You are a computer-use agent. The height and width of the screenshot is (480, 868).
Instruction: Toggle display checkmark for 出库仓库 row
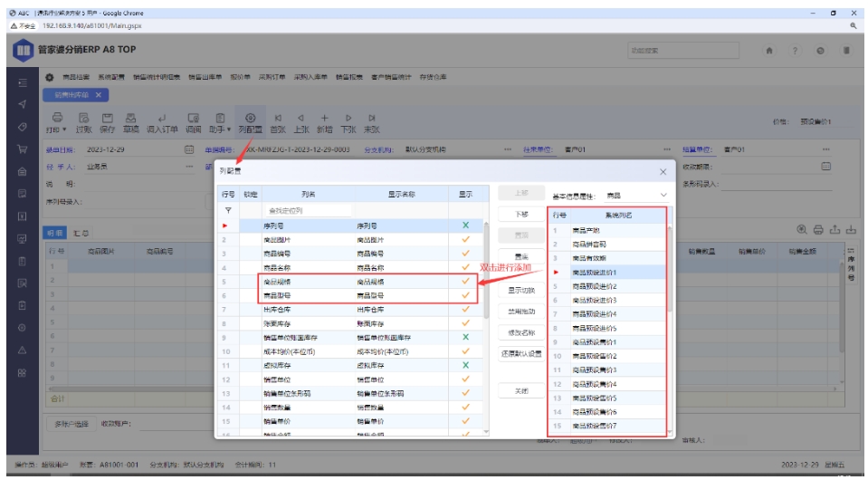465,309
